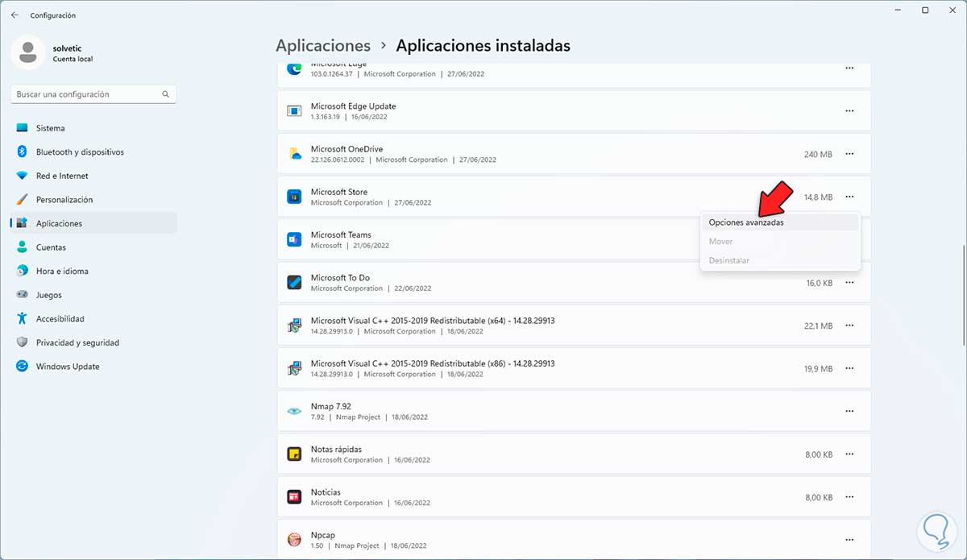Open more options for Microsoft Edge Update
This screenshot has height=560, width=967.
pos(849,111)
